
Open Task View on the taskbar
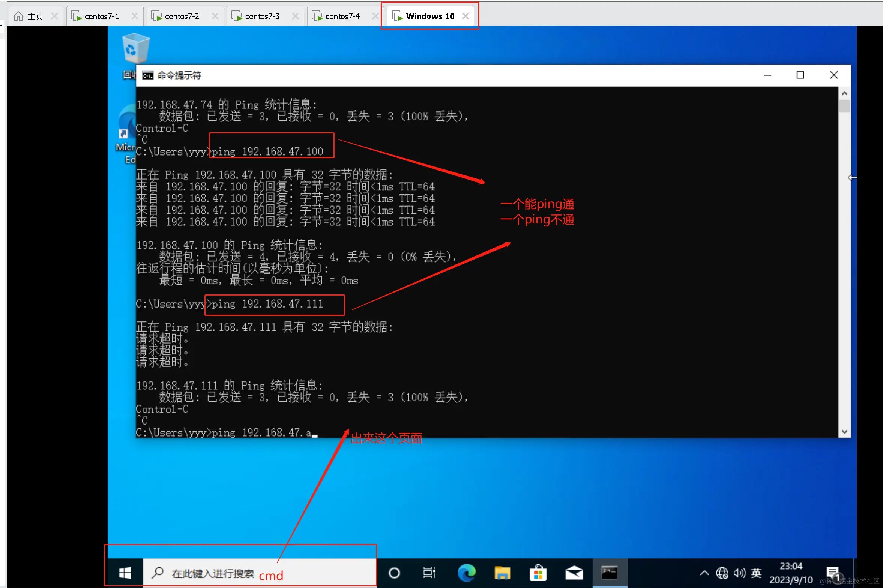[429, 573]
